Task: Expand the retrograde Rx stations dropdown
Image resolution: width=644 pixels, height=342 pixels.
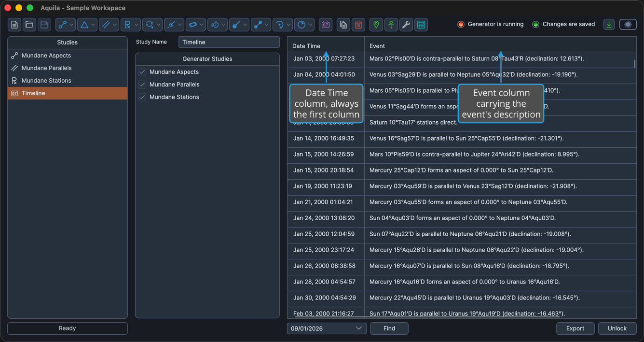Action: [x=131, y=25]
